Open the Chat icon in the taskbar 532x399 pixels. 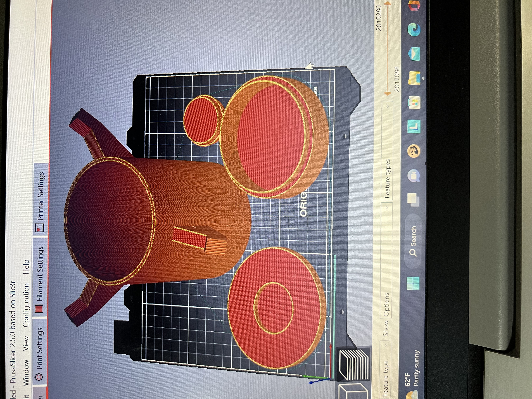(413, 176)
